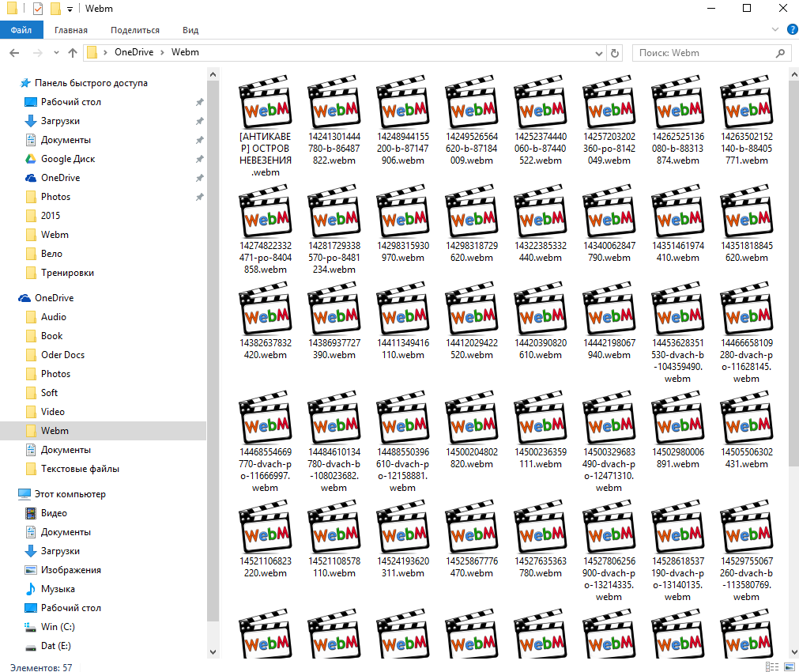799x672 pixels.
Task: Open Google Диск in the sidebar
Action: coord(68,159)
